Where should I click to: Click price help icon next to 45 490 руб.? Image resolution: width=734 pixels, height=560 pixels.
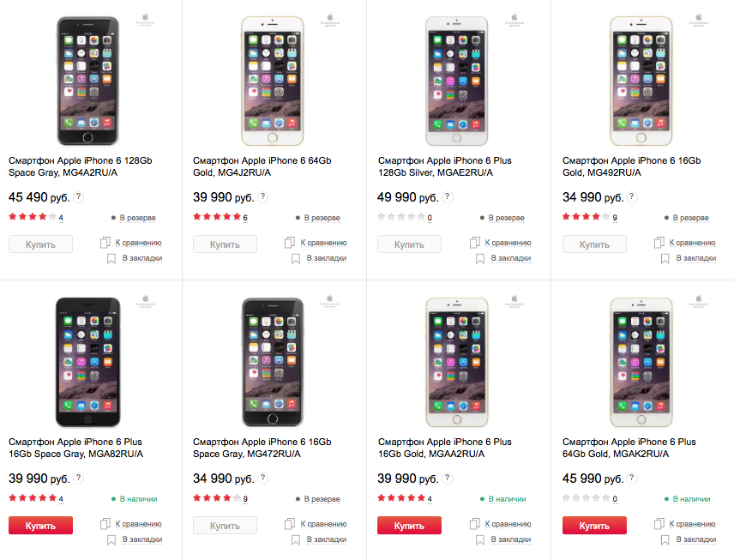[79, 197]
